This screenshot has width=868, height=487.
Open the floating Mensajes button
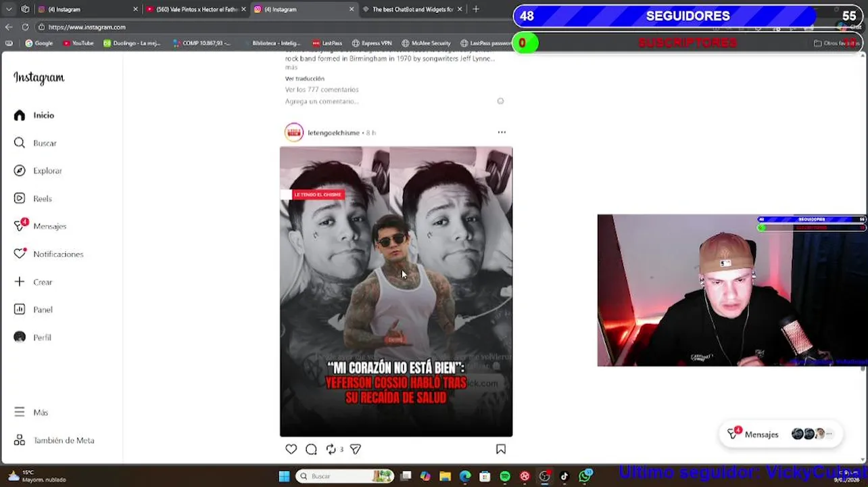(781, 434)
